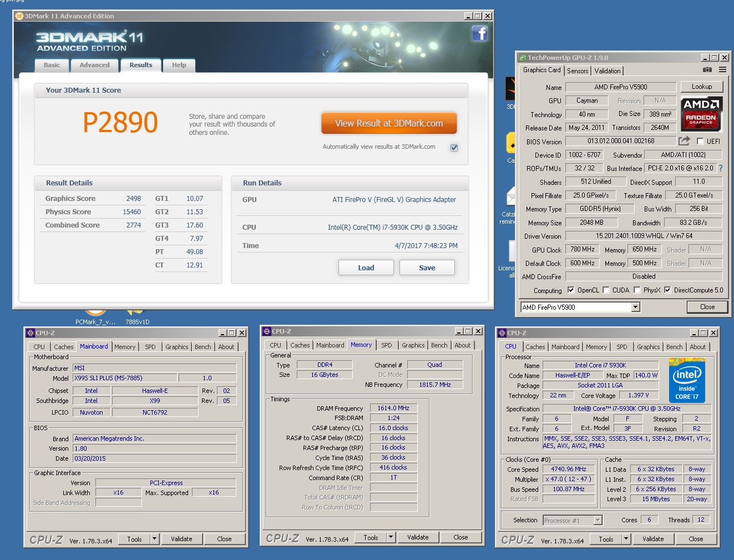Click the Save button in 3DMark
Screen dimensions: 734x560
click(x=427, y=268)
